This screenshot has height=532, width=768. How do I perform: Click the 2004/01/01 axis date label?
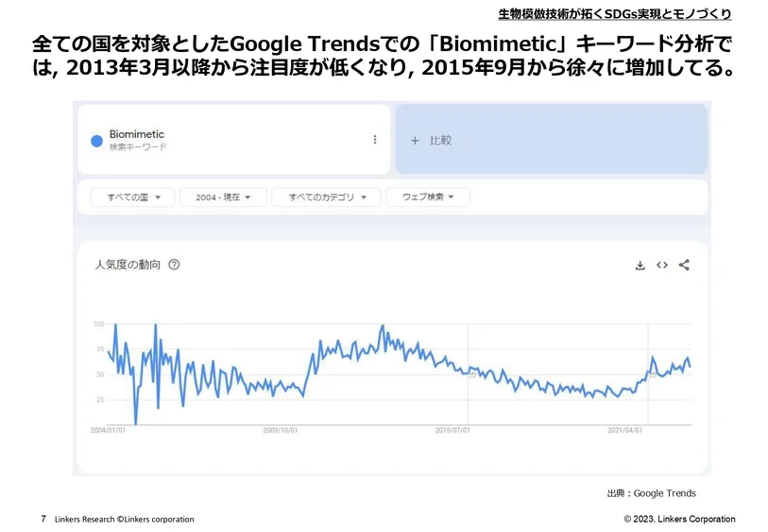tap(108, 430)
